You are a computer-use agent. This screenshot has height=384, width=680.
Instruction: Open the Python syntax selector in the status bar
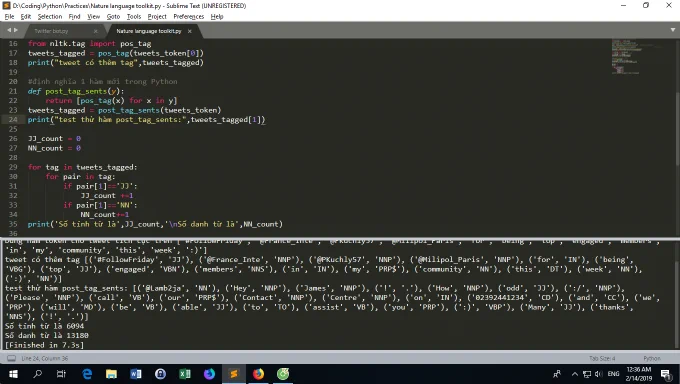652,358
